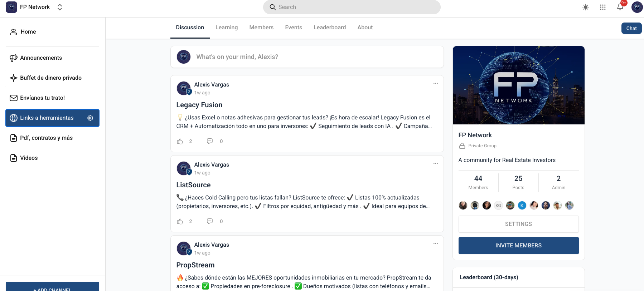This screenshot has width=644, height=291.
Task: Open options menu for Legacy Fusion post
Action: click(x=436, y=83)
